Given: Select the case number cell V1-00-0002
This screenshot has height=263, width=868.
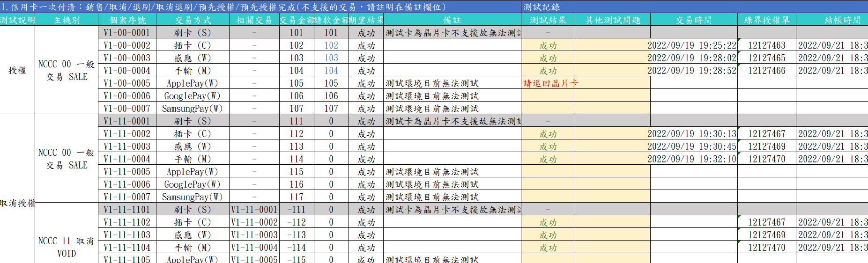Looking at the screenshot, I should pos(127,45).
